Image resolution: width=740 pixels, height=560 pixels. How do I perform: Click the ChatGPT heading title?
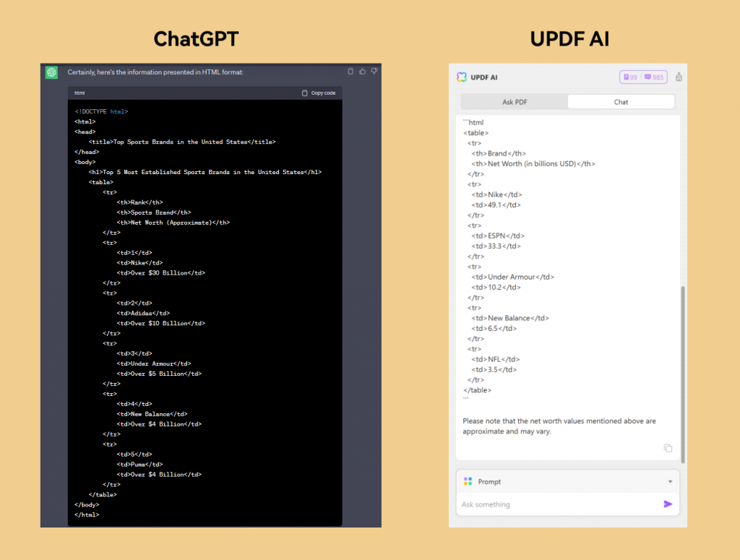196,39
